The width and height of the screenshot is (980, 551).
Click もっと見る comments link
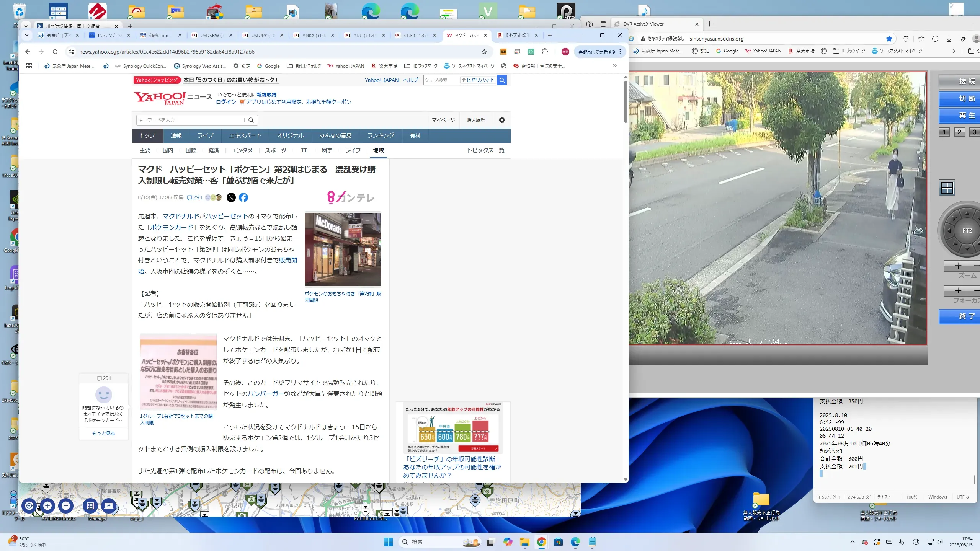pos(103,433)
